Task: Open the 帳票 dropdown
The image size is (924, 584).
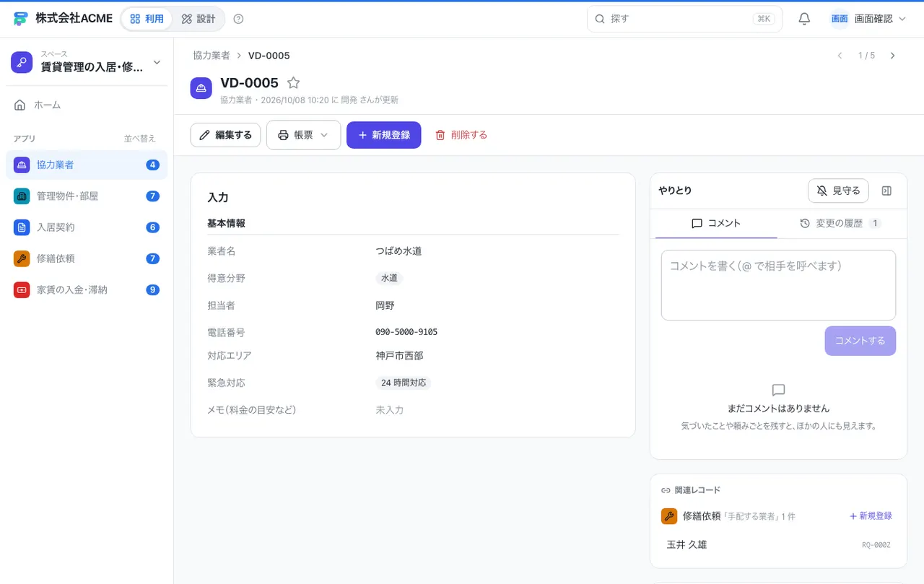Action: point(303,135)
